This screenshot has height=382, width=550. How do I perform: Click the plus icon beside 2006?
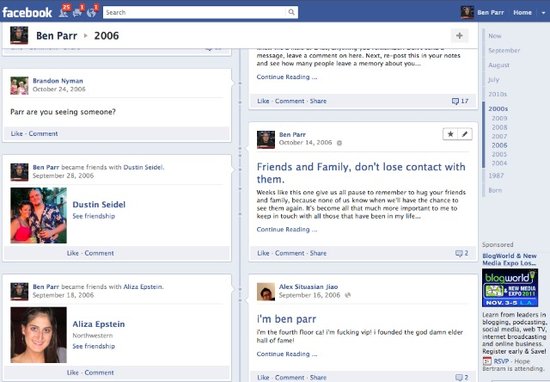coord(459,35)
